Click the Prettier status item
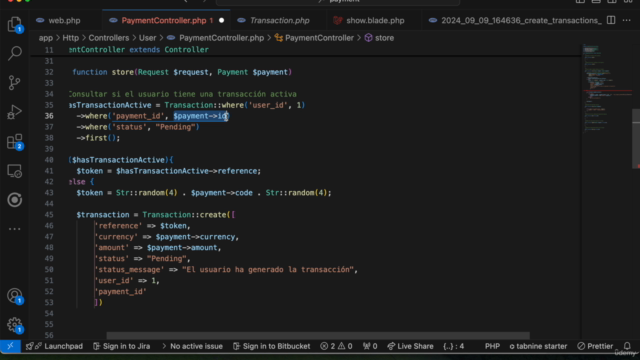Screen dimensions: 640x360 (595, 346)
